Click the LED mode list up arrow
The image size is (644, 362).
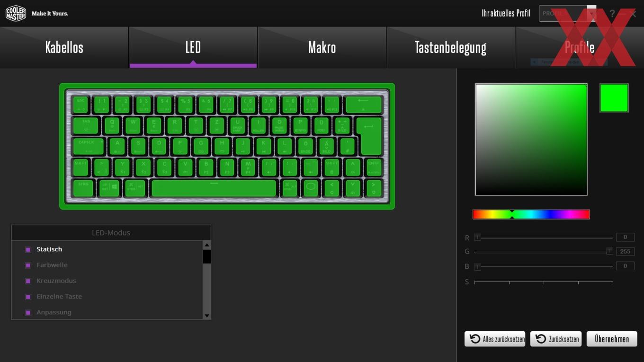tap(207, 245)
